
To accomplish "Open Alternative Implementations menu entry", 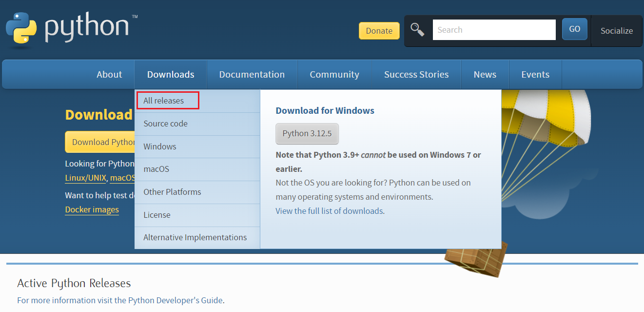I will pyautogui.click(x=195, y=237).
